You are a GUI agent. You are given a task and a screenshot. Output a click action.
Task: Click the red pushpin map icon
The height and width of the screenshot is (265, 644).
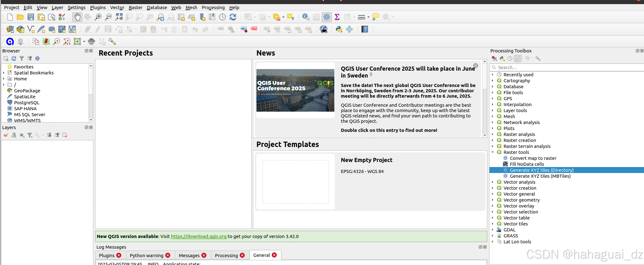(46, 41)
